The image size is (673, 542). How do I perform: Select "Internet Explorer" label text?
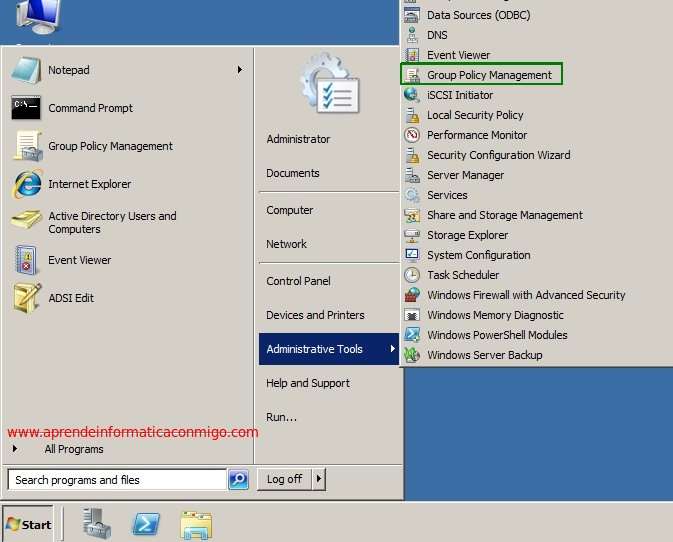click(x=89, y=184)
